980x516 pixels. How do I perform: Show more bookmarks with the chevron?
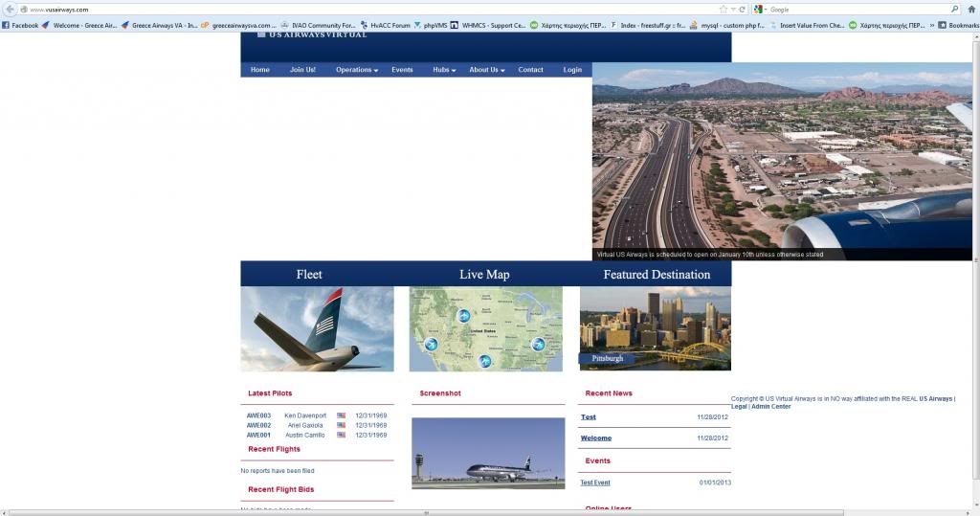[932, 26]
